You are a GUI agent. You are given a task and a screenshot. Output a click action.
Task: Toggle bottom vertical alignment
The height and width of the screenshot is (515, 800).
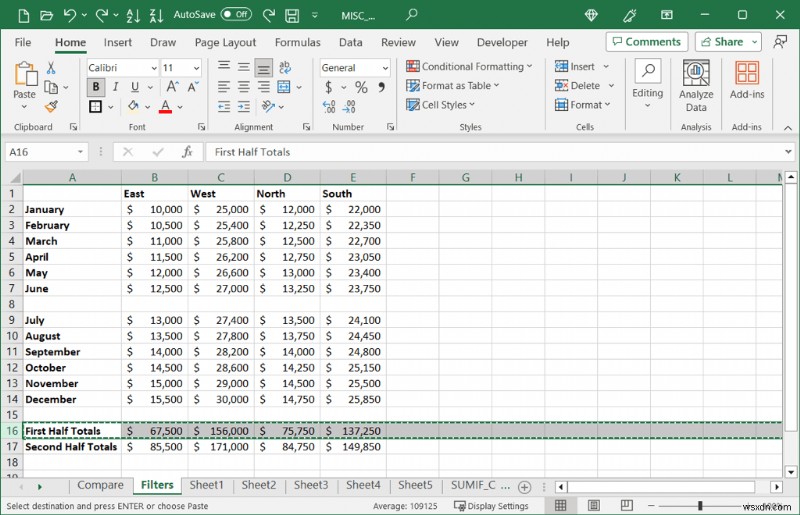[264, 67]
